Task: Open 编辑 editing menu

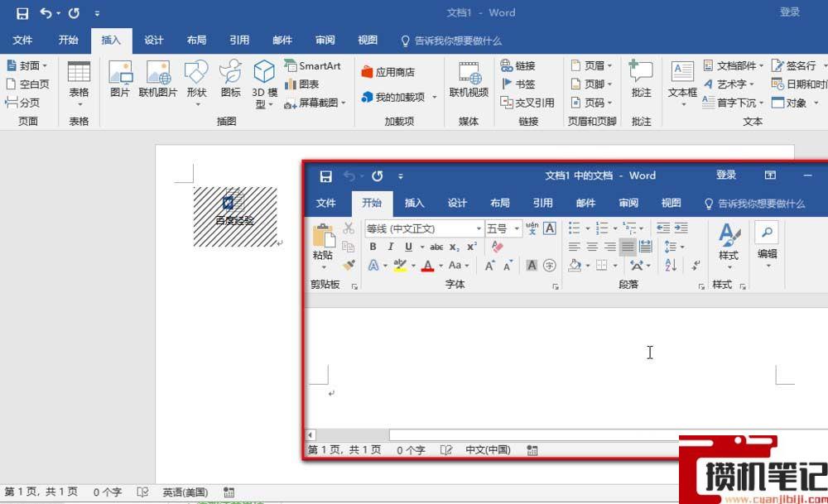Action: 767,246
